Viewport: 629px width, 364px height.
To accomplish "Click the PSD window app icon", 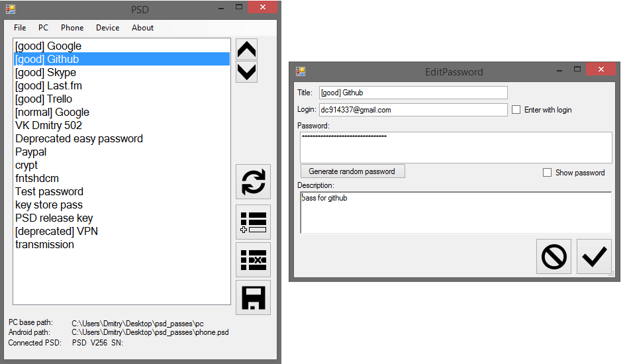I will pos(11,9).
